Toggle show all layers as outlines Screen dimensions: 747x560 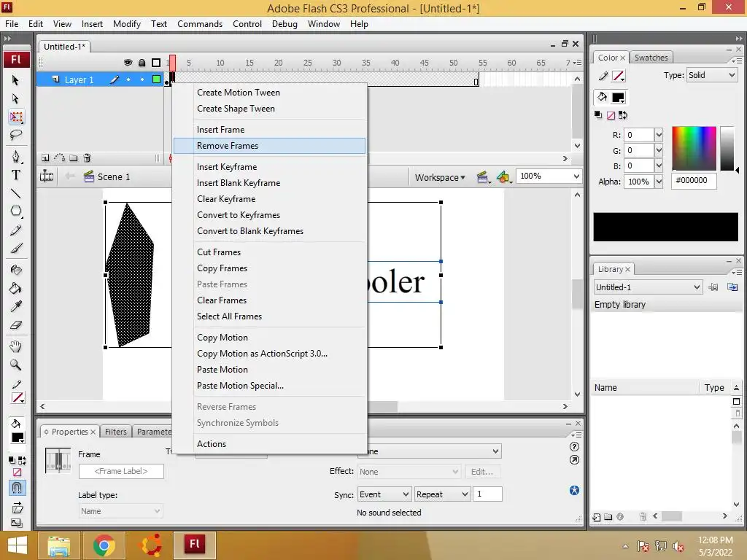(x=156, y=63)
